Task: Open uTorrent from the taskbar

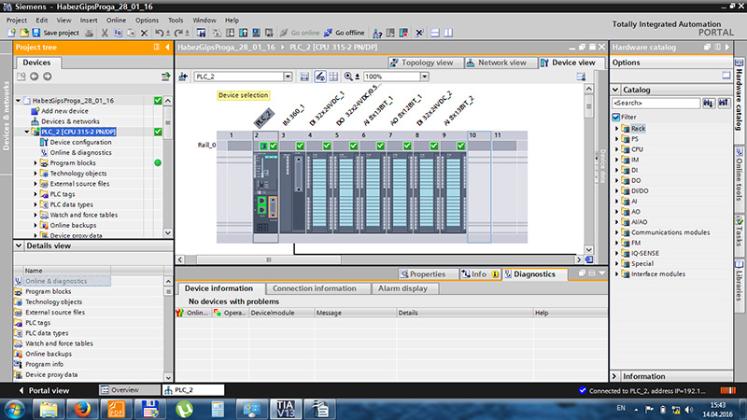Action: click(x=184, y=409)
